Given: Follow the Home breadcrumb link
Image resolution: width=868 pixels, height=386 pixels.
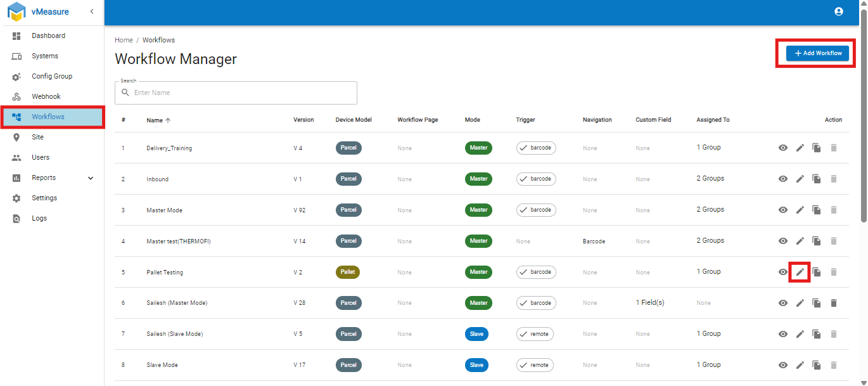Looking at the screenshot, I should click(x=124, y=40).
